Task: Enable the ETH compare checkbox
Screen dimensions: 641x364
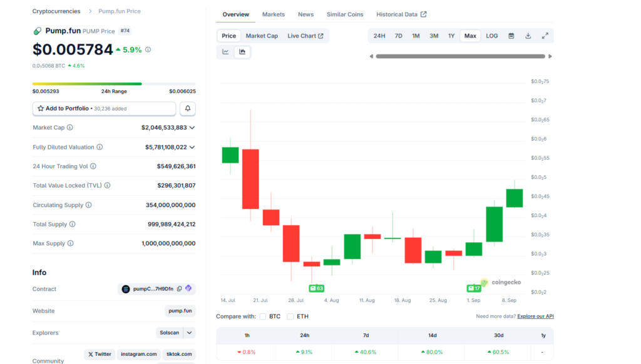Action: [x=290, y=316]
